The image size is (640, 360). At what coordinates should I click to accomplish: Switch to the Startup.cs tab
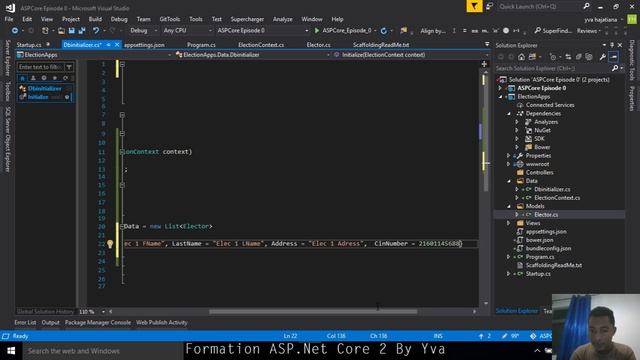click(29, 45)
